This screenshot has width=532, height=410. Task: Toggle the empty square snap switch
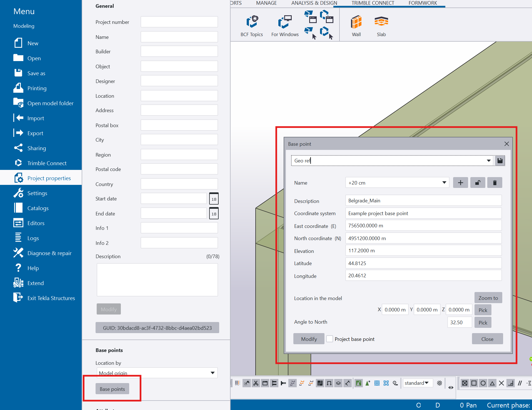click(474, 383)
